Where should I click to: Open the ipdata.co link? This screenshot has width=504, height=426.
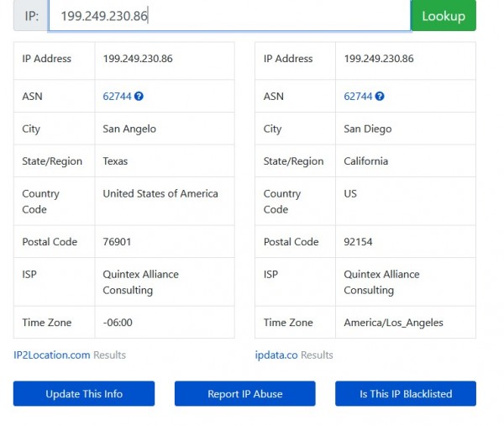[x=276, y=355]
